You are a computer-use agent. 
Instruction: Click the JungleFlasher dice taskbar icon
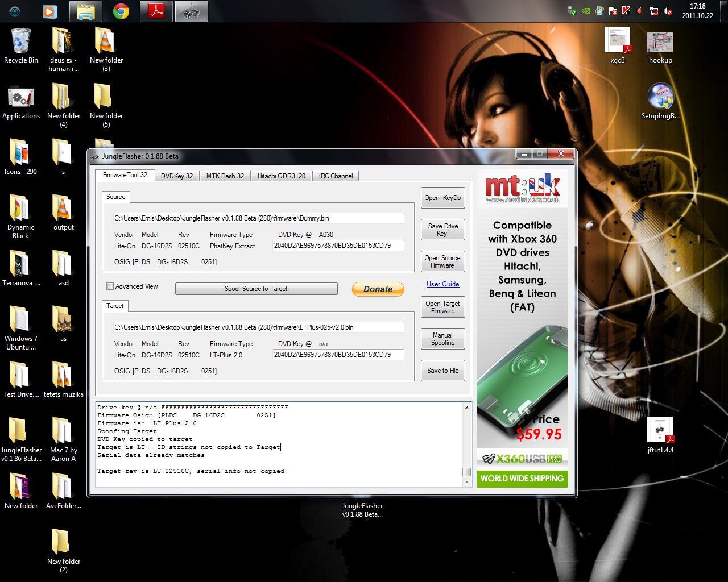[x=192, y=11]
